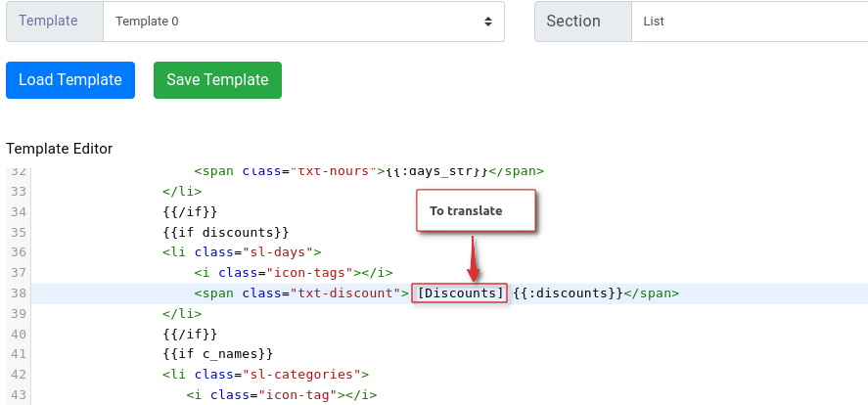
Task: Click the {{/if}} on line 34
Action: point(190,212)
